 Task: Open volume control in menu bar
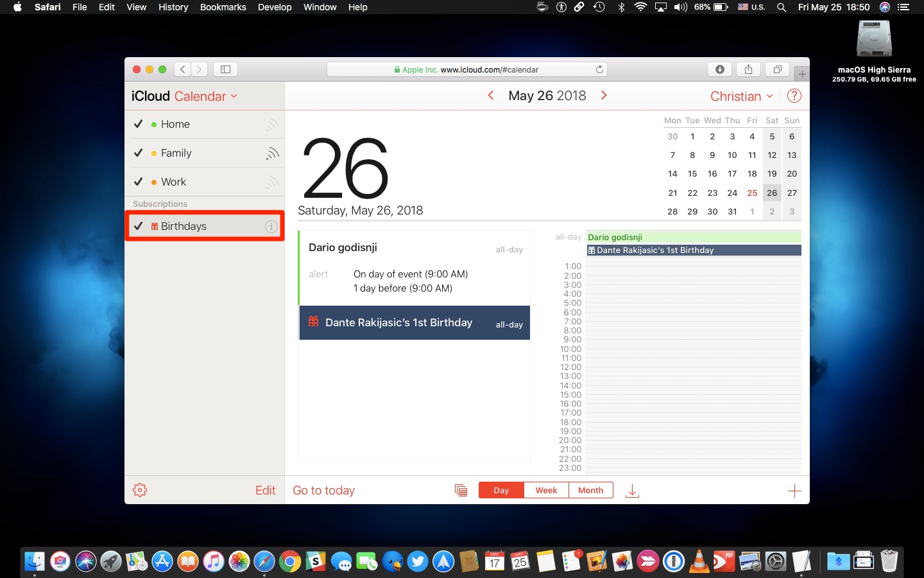[x=681, y=7]
